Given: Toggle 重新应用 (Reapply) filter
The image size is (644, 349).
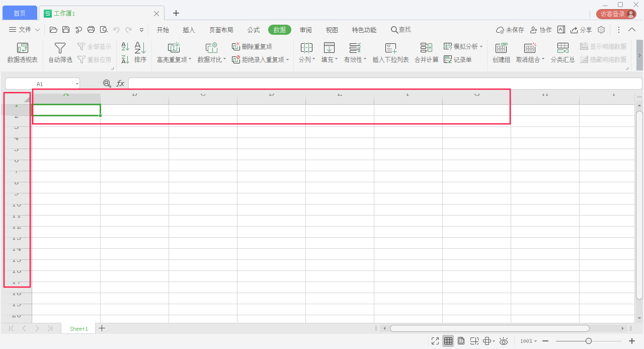Looking at the screenshot, I should (x=95, y=59).
